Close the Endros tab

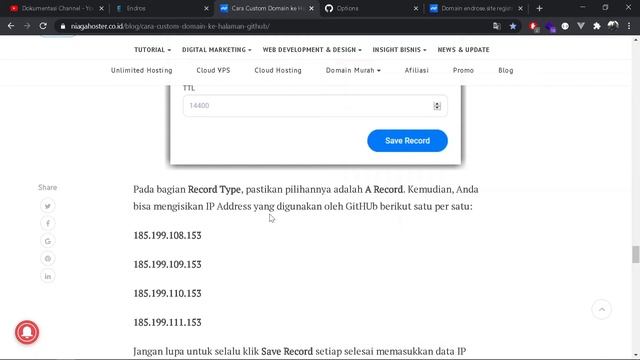point(206,8)
